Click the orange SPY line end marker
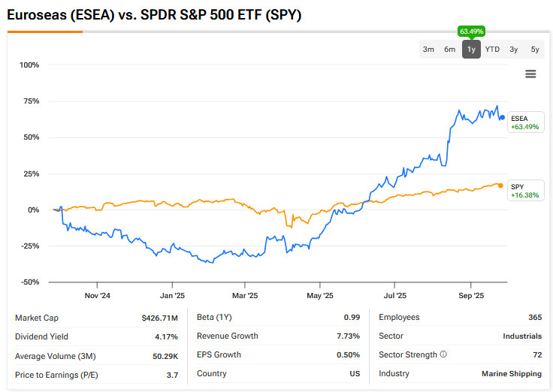Screen dimensions: 553x392 [x=501, y=185]
